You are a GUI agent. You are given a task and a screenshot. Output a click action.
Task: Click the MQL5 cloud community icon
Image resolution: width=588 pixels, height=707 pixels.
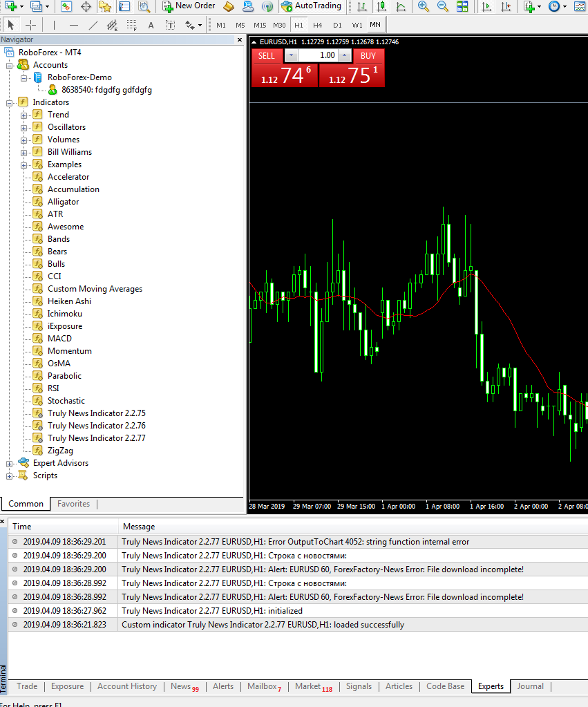click(x=248, y=6)
